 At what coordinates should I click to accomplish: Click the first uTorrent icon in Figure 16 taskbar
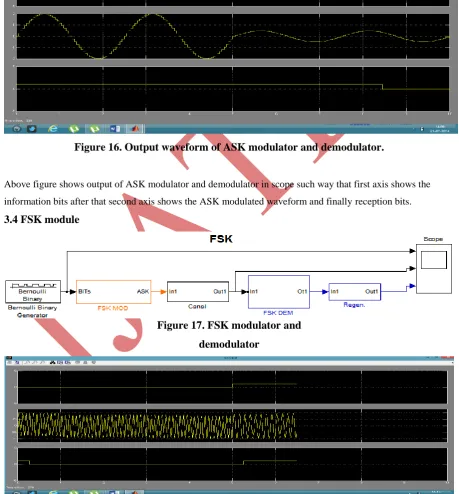click(x=74, y=129)
